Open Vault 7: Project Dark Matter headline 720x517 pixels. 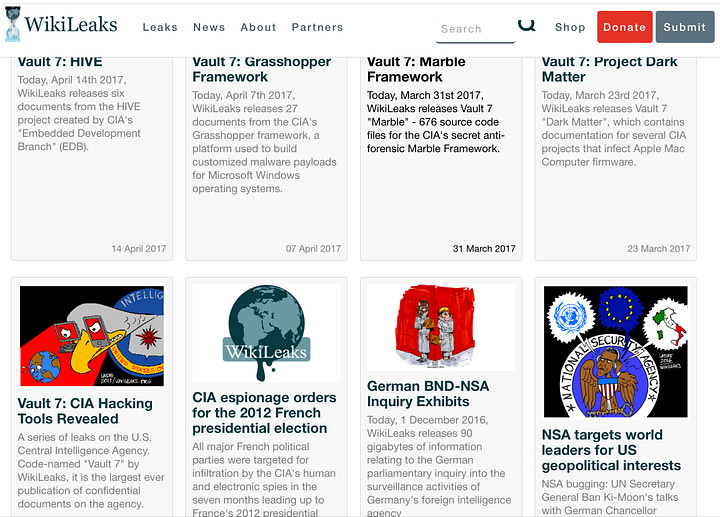tap(609, 69)
